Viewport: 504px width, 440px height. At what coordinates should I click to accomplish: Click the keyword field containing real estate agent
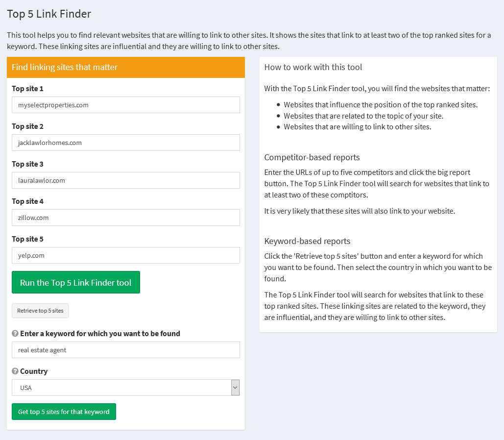pos(125,350)
